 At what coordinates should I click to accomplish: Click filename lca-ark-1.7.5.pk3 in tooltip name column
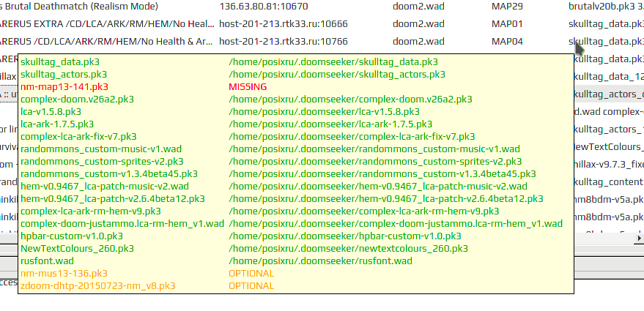[x=57, y=124]
